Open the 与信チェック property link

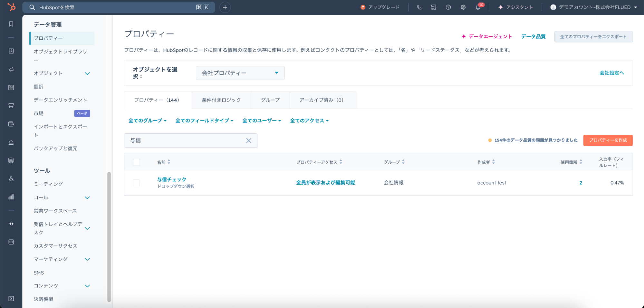pos(172,179)
